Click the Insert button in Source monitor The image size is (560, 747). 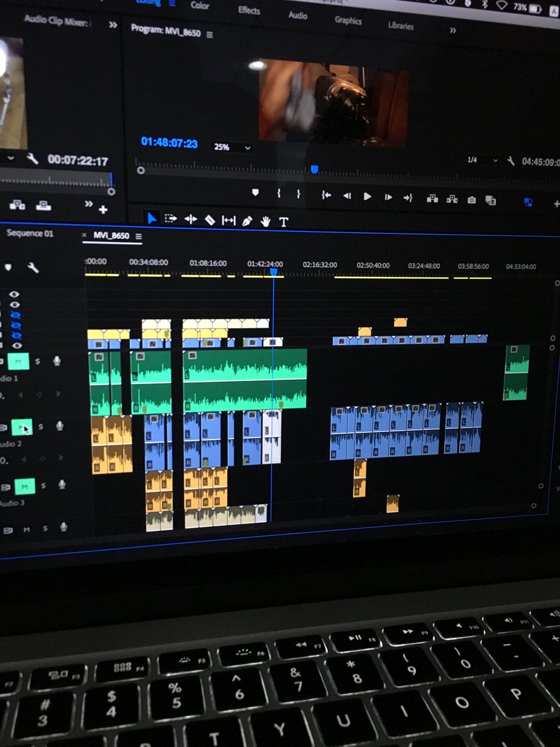(x=17, y=204)
